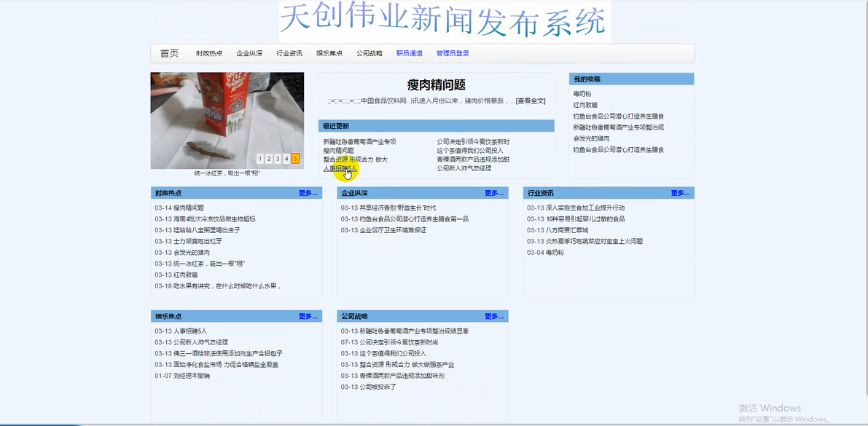868x426 pixels.
Task: Show slide 3 in the image carousel
Action: point(278,159)
